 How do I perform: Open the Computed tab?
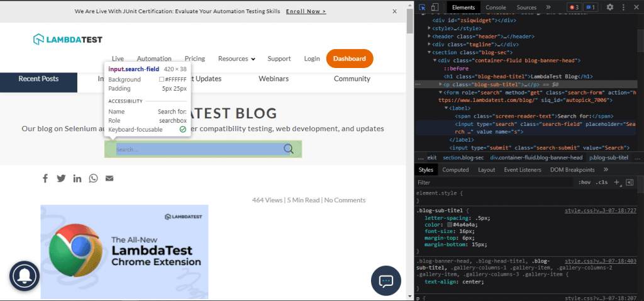[455, 169]
